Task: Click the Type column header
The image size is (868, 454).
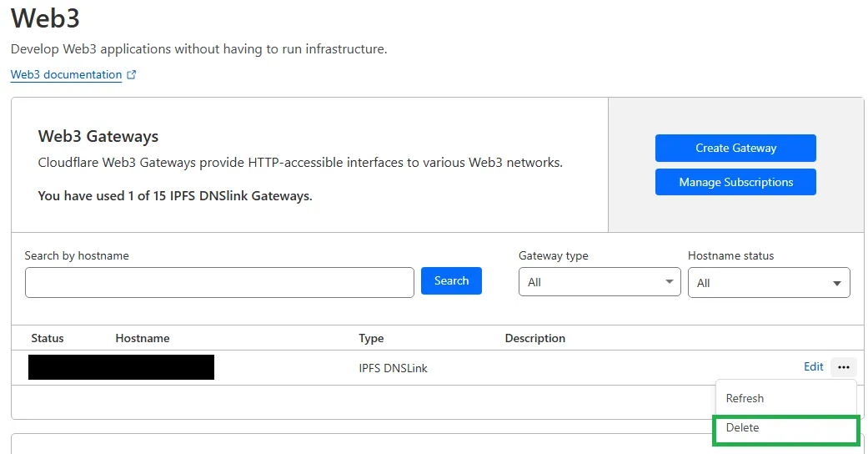Action: [371, 338]
